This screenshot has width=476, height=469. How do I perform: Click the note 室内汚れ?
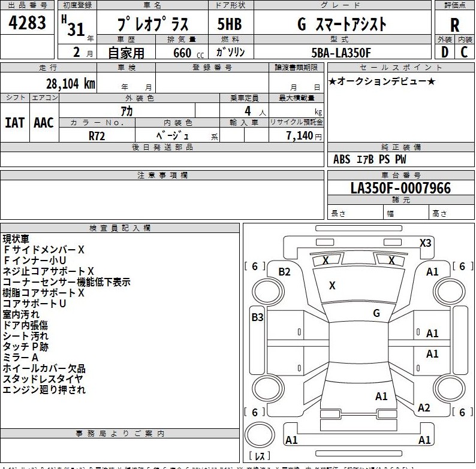click(x=21, y=314)
